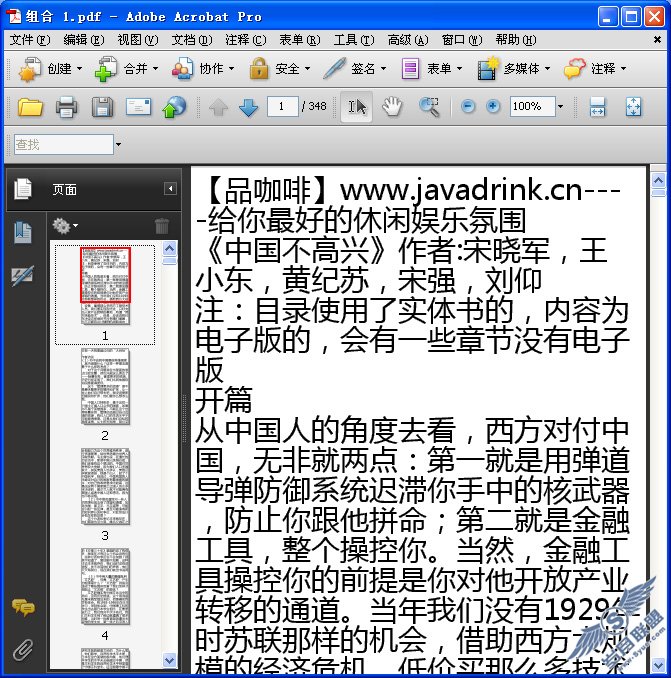Open the 帮助(H) menu
The width and height of the screenshot is (671, 678).
tap(516, 40)
